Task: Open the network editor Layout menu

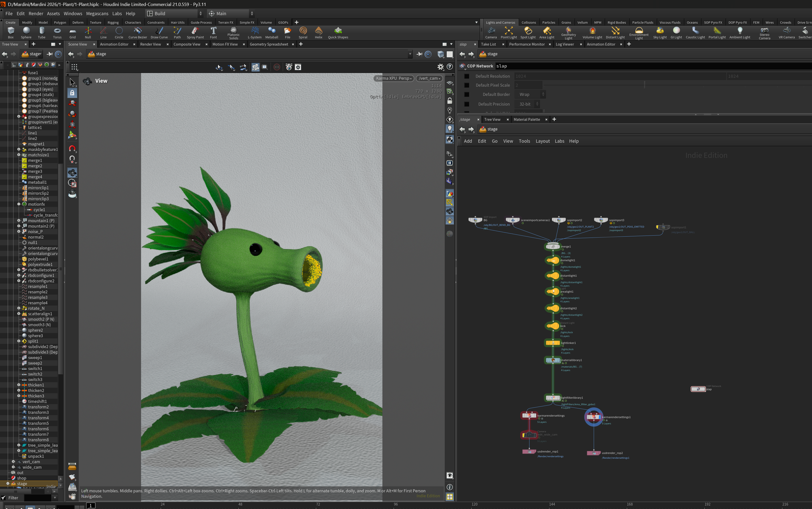Action: (x=543, y=141)
